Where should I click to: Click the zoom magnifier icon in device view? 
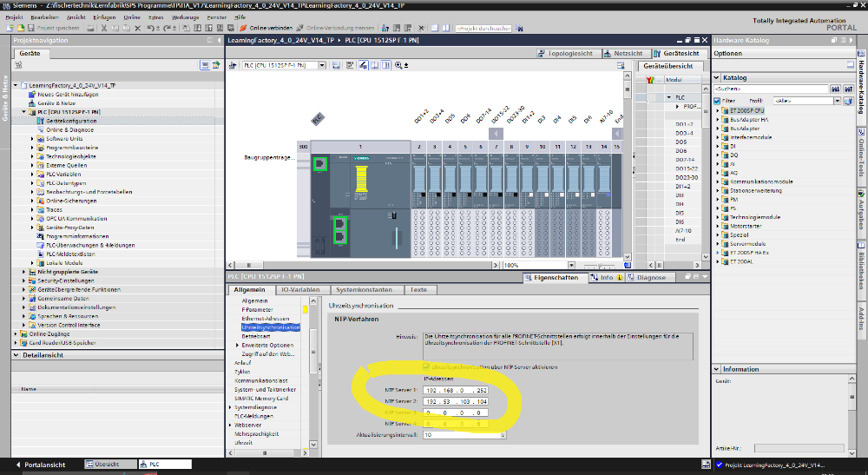click(x=398, y=65)
